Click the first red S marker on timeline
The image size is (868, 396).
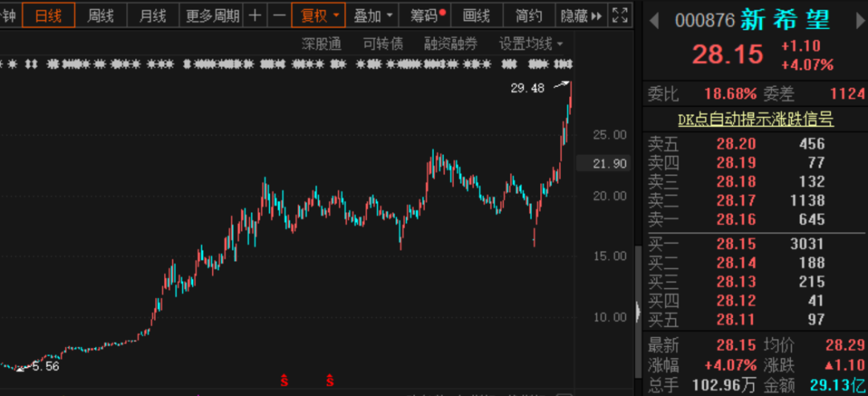pyautogui.click(x=283, y=379)
